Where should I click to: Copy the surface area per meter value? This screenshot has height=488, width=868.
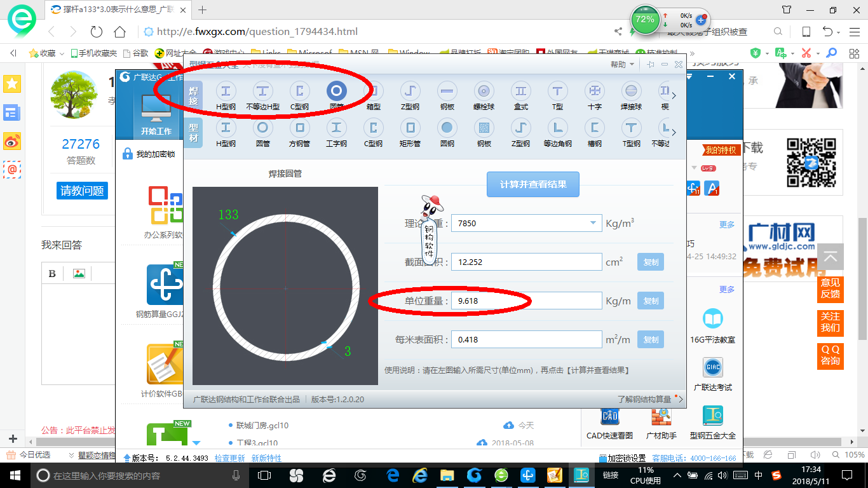(651, 339)
